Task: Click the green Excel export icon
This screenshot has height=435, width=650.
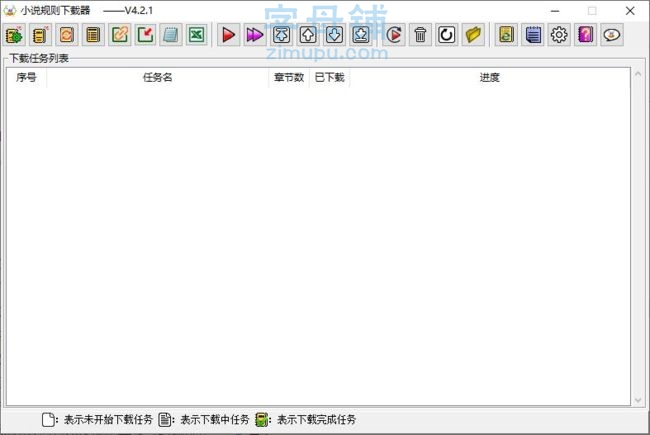Action: click(x=196, y=35)
